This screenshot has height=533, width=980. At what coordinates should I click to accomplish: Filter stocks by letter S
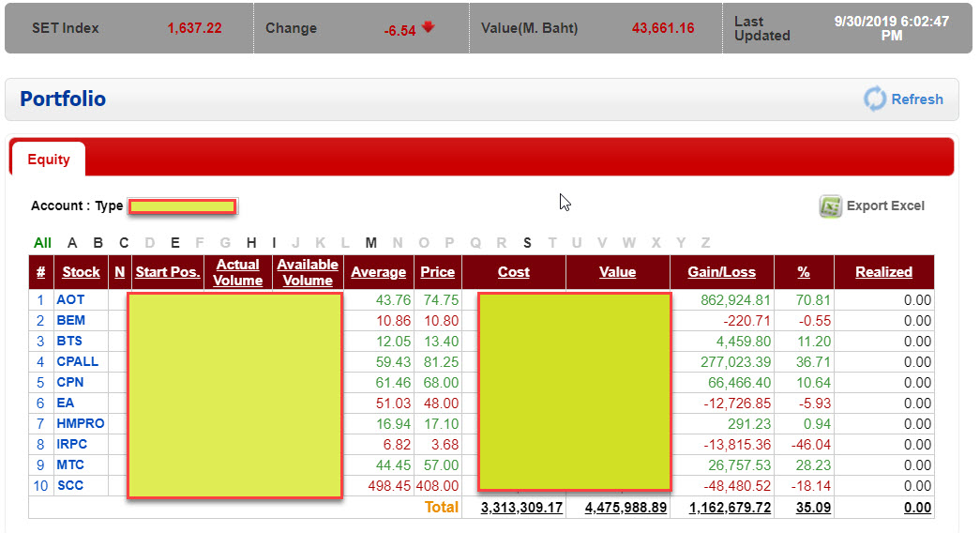click(527, 243)
